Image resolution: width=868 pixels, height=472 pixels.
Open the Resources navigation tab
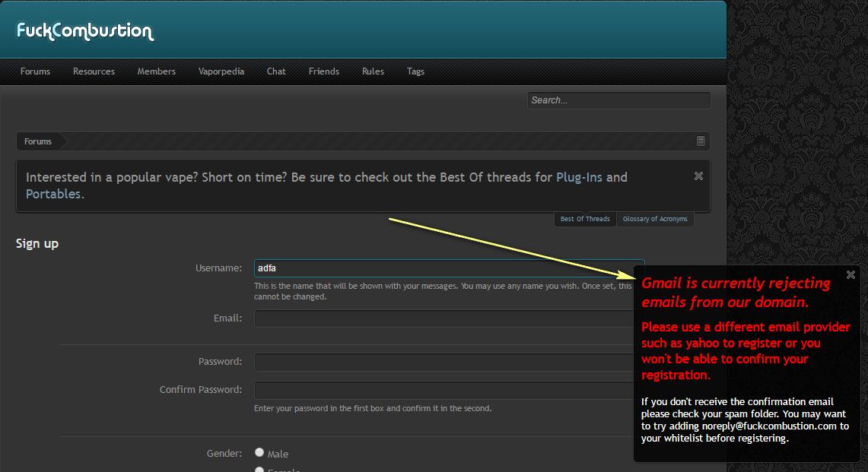tap(94, 71)
